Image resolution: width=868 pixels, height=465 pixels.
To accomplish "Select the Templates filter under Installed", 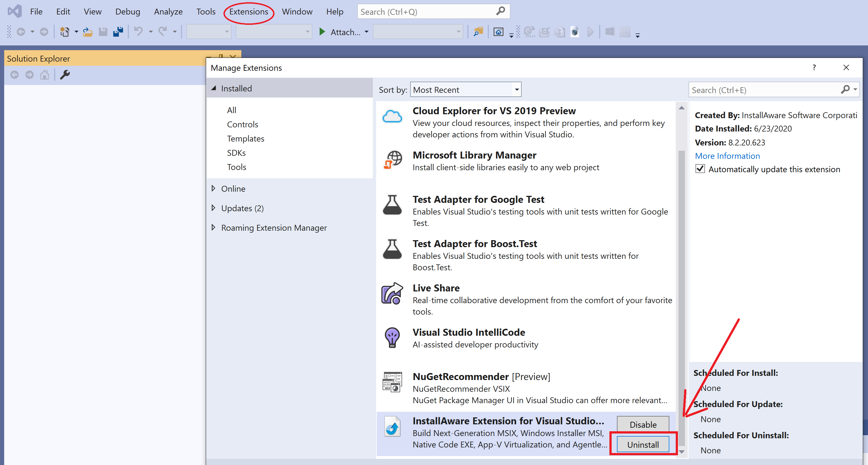I will tap(246, 138).
